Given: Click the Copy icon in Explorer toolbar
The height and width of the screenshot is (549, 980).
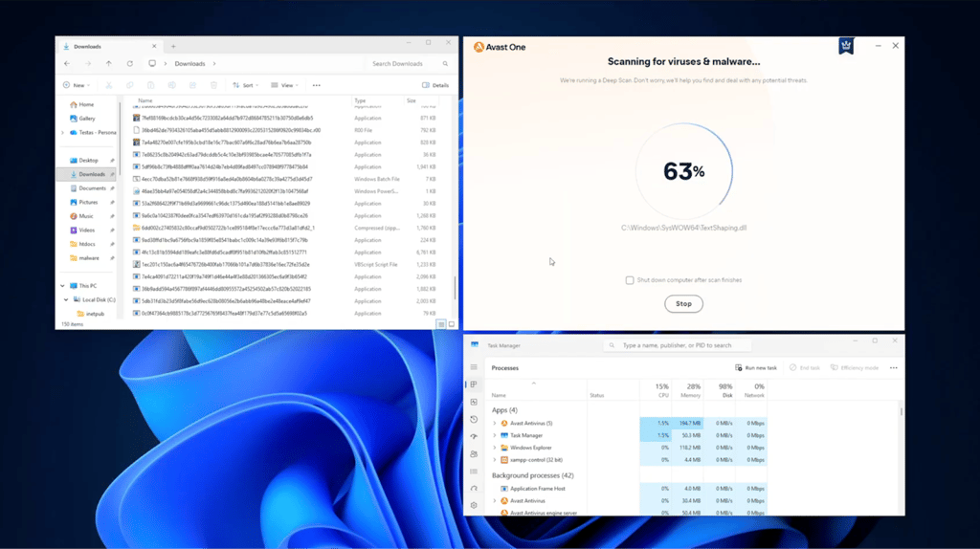Looking at the screenshot, I should point(129,85).
